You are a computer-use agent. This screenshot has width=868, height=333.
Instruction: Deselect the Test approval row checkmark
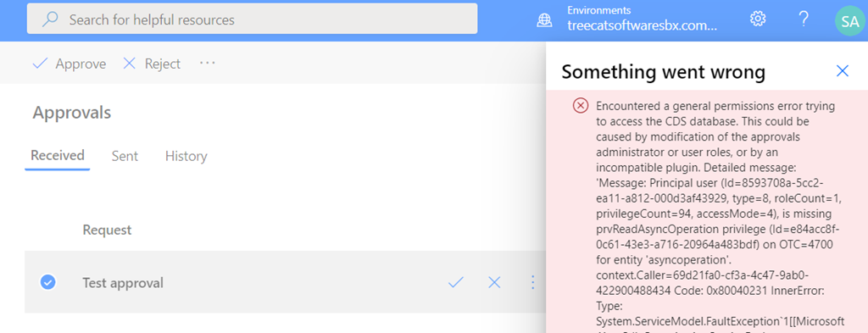(x=47, y=282)
